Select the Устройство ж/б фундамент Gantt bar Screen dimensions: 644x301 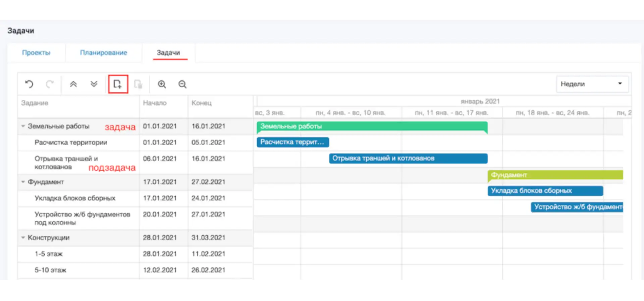point(577,207)
